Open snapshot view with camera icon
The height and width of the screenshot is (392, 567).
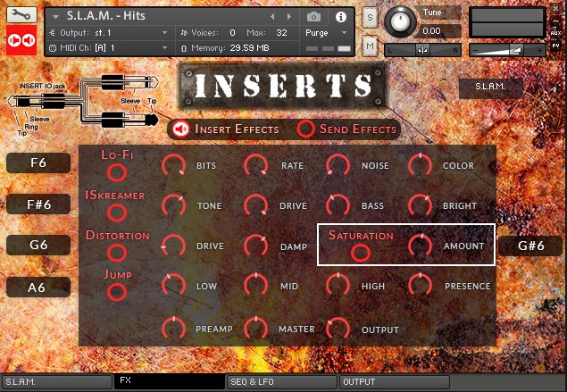pyautogui.click(x=313, y=17)
